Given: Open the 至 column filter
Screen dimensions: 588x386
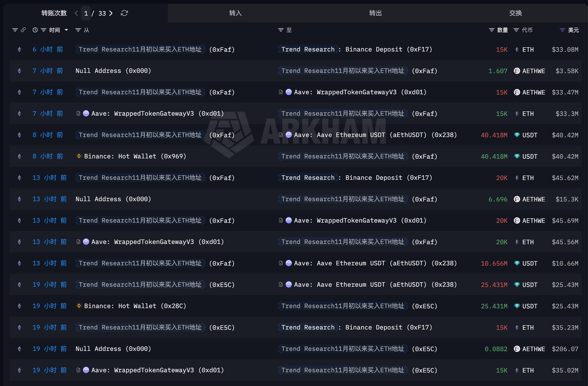Looking at the screenshot, I should click(281, 30).
